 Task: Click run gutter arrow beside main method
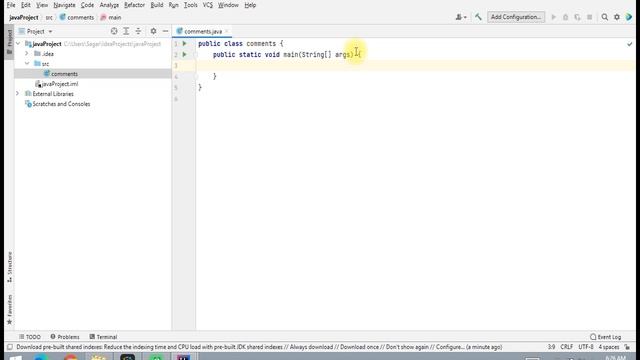click(184, 54)
